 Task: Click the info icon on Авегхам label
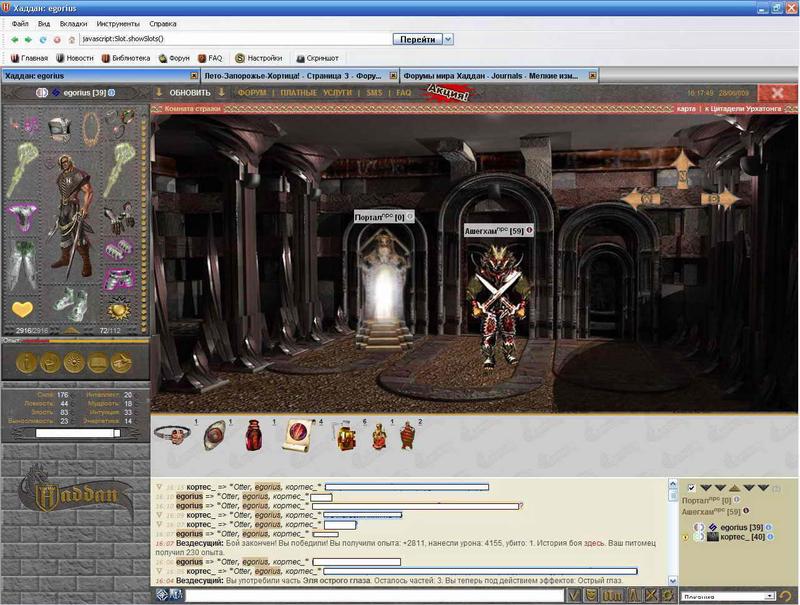point(529,230)
